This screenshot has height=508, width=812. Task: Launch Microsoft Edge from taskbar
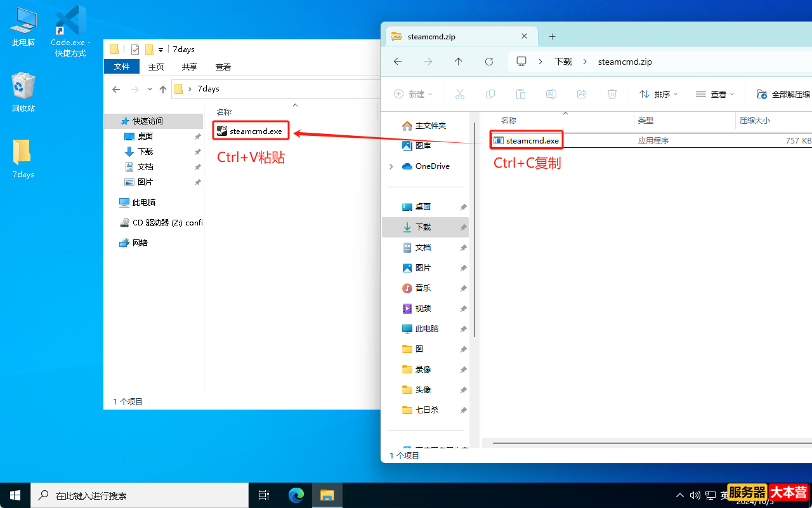pos(296,495)
